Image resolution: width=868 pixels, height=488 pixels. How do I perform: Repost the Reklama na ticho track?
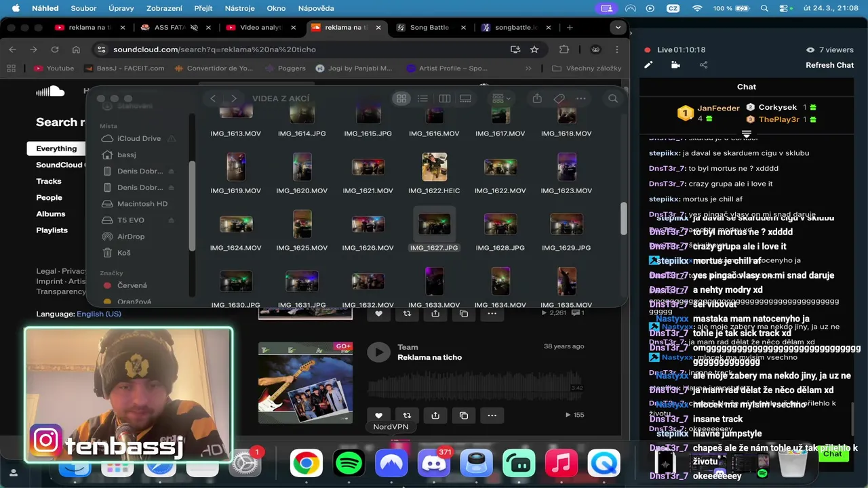tap(407, 415)
